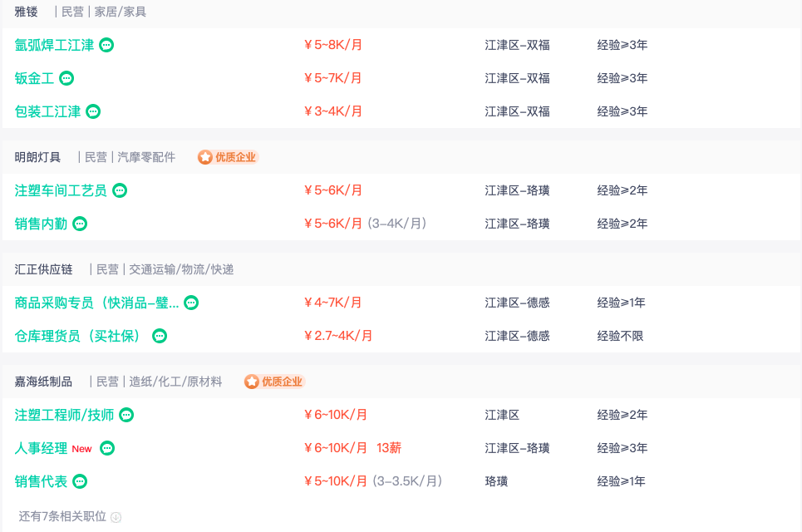802x532 pixels.
Task: Click chat icon beside 注塑车间工艺员
Action: [x=120, y=190]
